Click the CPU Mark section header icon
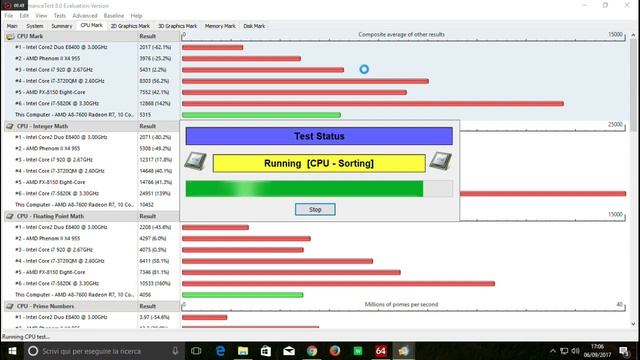 point(10,36)
